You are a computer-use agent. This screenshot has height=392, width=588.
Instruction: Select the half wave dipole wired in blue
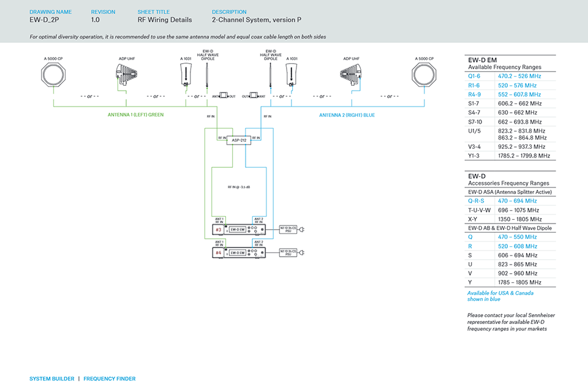pos(270,75)
